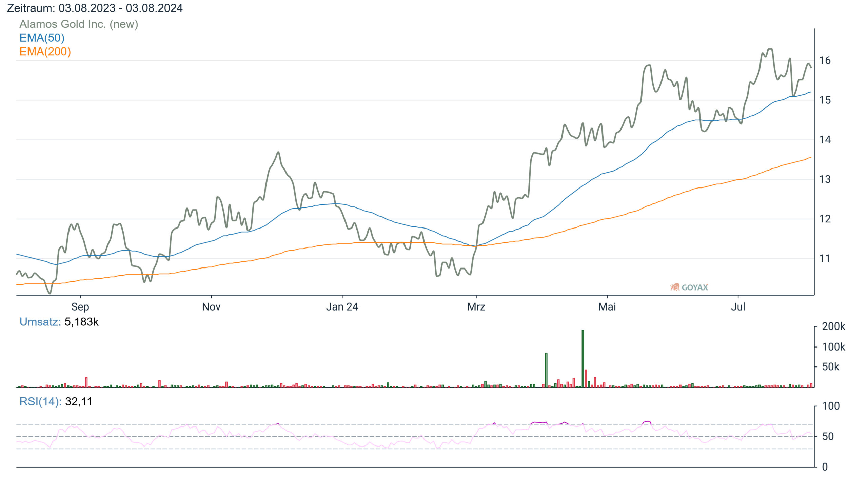Click the Sep month axis label

(x=80, y=307)
